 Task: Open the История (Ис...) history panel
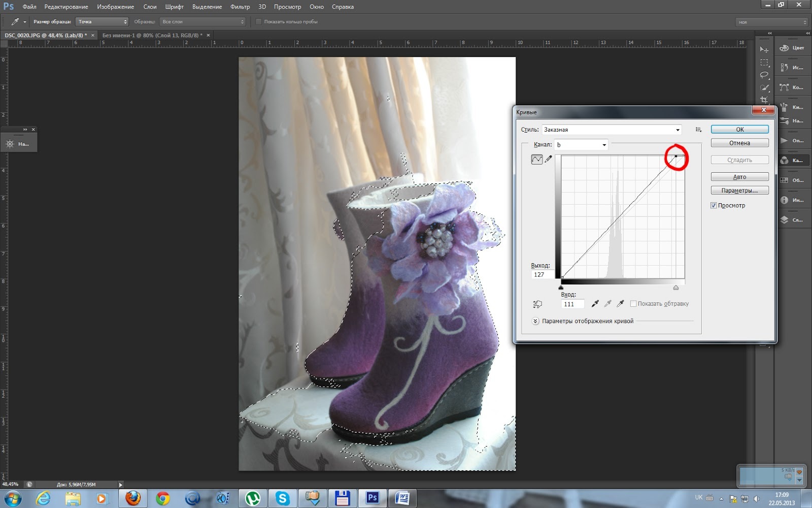click(x=792, y=67)
